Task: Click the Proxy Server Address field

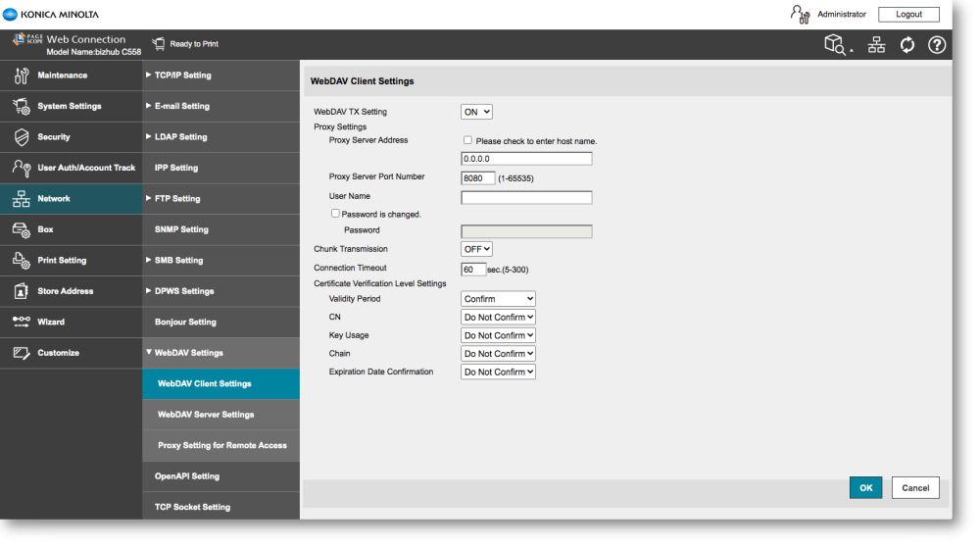Action: (526, 159)
